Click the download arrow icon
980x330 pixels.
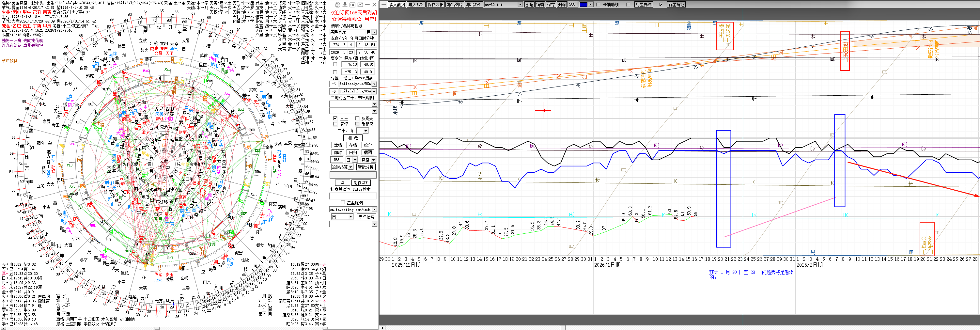[x=345, y=5]
